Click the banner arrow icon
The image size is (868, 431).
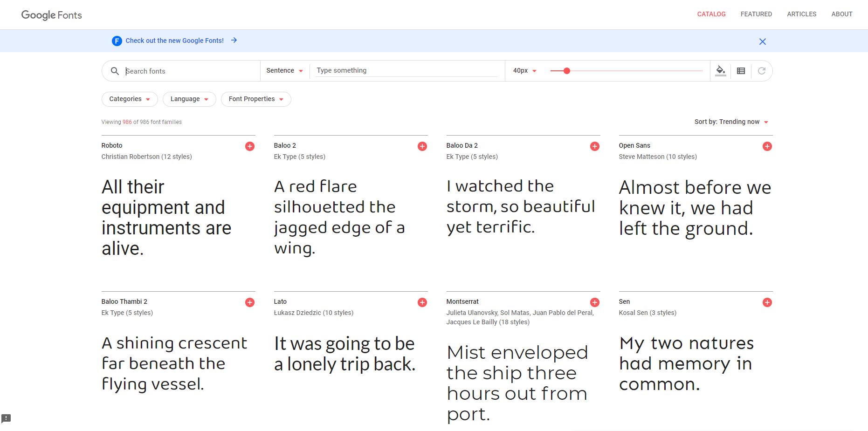click(x=234, y=41)
